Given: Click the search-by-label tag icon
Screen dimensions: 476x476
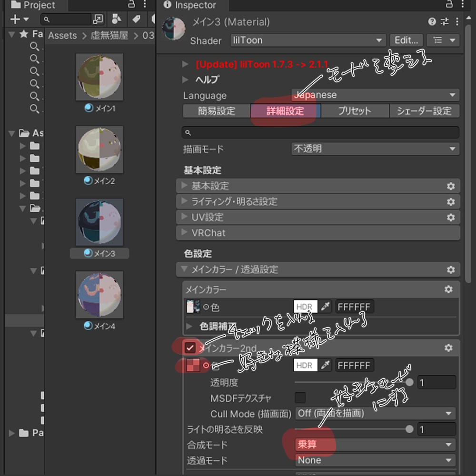Looking at the screenshot, I should click(138, 20).
